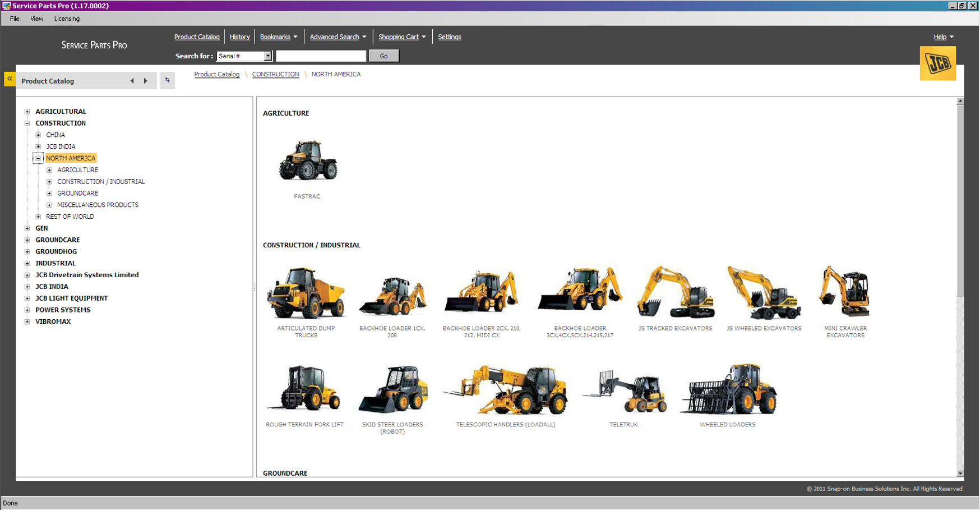Screen dimensions: 980x510
Task: Open the Wheeled Loaders image
Action: click(728, 389)
